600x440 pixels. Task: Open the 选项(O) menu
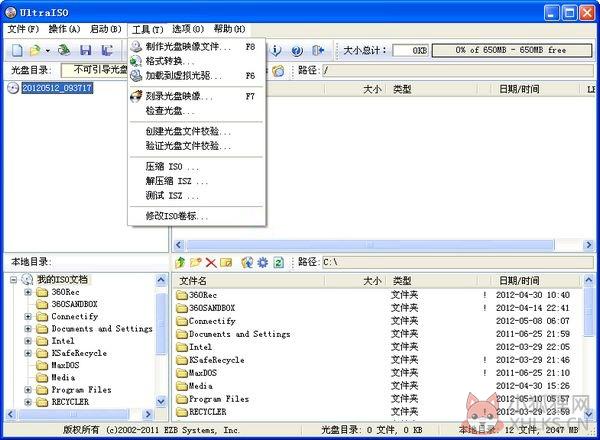(188, 29)
